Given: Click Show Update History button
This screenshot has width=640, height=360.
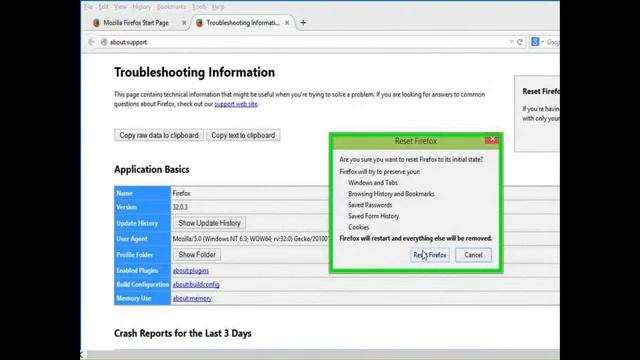Looking at the screenshot, I should point(209,223).
